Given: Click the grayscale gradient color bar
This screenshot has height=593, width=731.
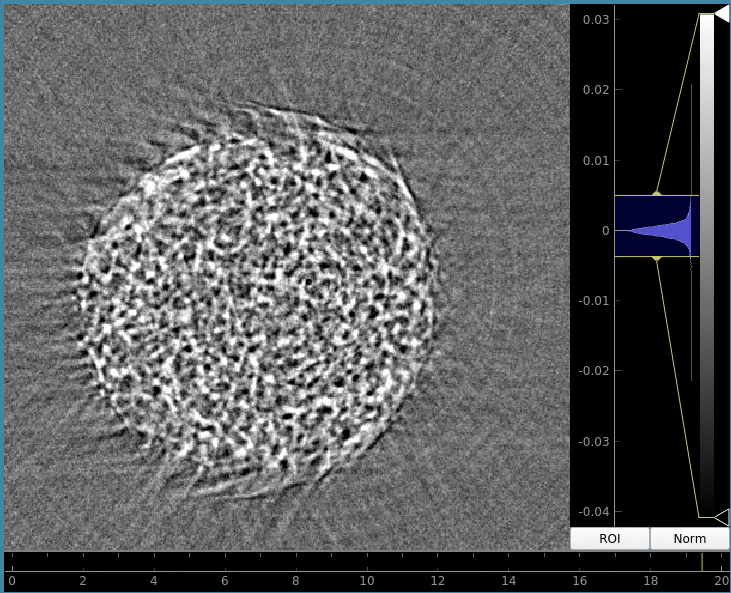Looking at the screenshot, I should tap(706, 265).
